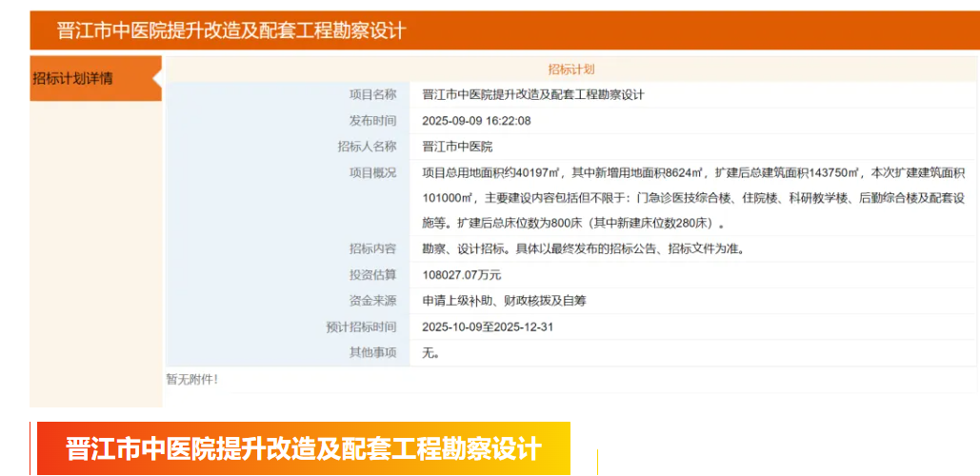
Task: Click the tenderer name 晋江市中医院
Action: click(457, 147)
